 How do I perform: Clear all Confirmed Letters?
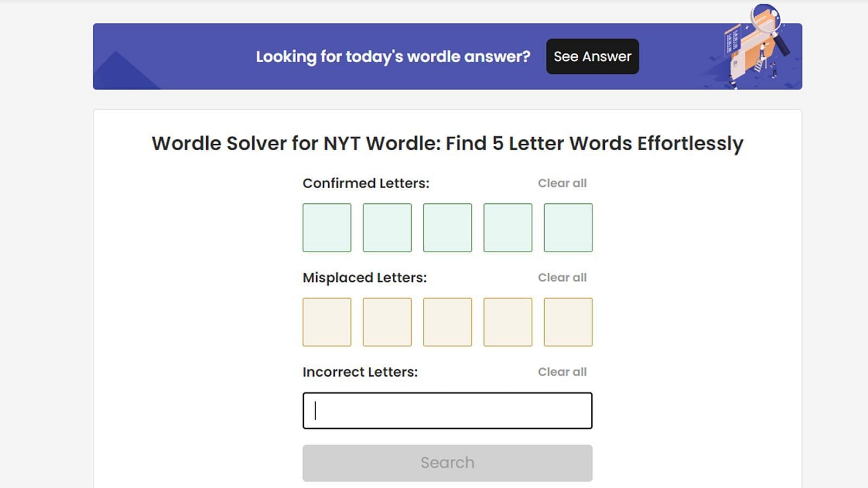tap(562, 183)
